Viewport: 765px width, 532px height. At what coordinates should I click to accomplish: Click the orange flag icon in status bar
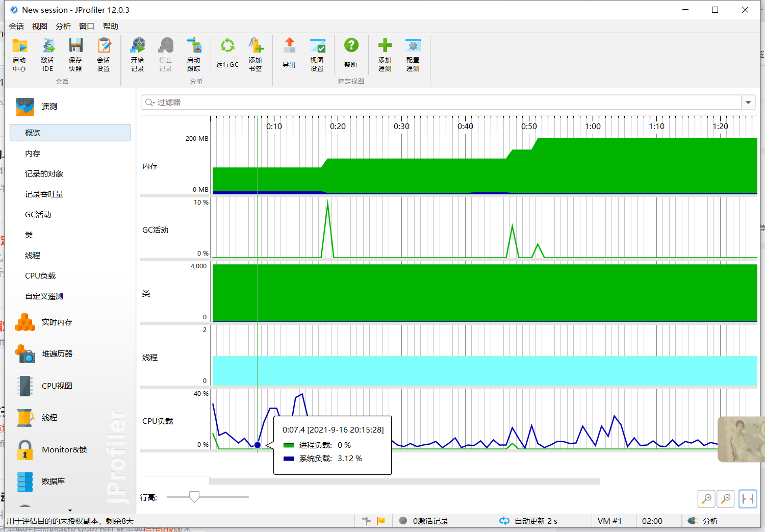tap(380, 521)
